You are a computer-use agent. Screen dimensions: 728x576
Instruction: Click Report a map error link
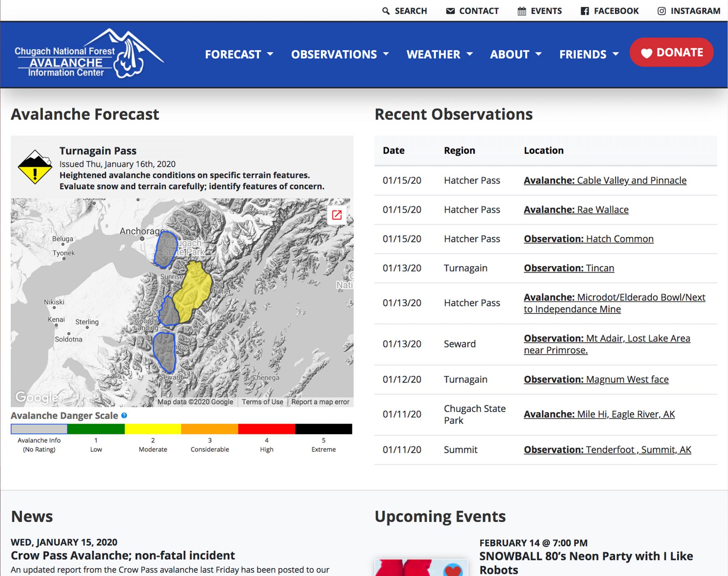320,402
